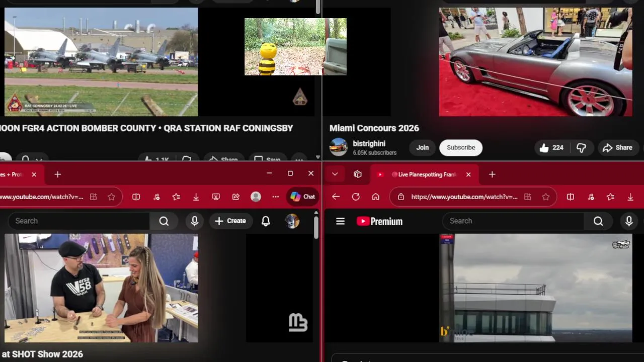This screenshot has height=362, width=644.
Task: Click the URL field in bottom-right browser
Action: 464,197
